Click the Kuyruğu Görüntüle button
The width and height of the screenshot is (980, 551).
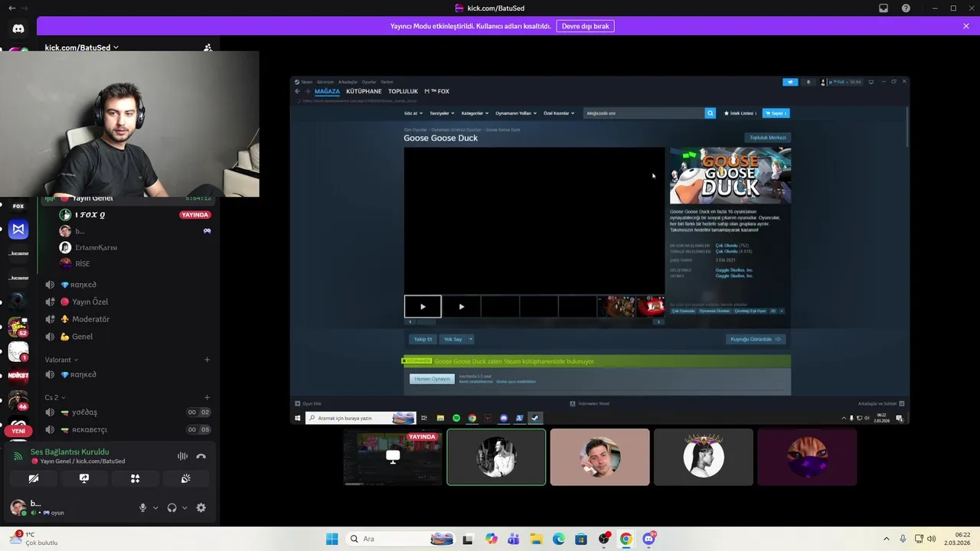tap(756, 339)
